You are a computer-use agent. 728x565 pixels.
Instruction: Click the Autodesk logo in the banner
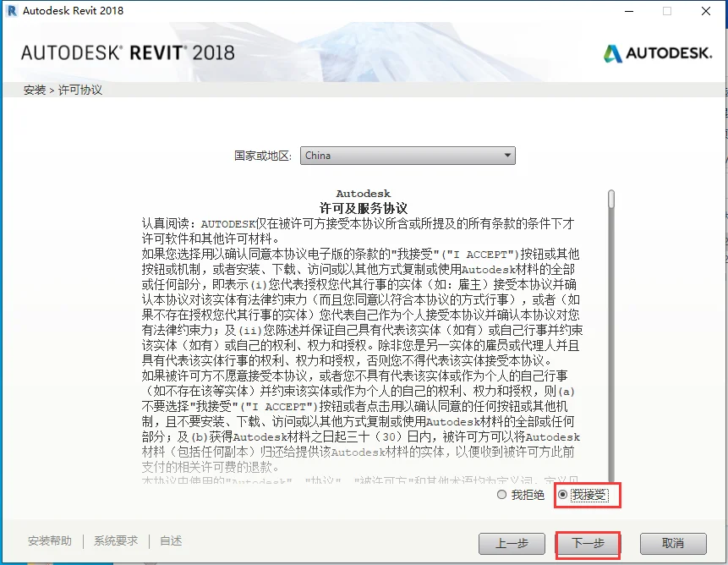pos(658,53)
